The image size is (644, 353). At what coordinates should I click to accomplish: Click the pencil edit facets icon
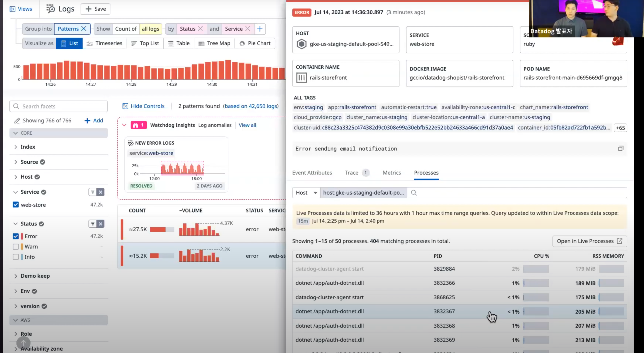coord(17,121)
